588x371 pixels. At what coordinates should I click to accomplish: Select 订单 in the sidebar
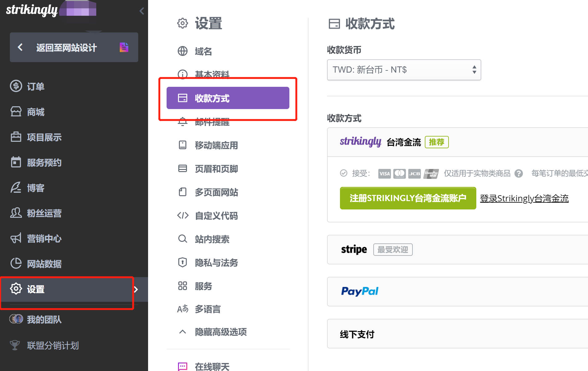[36, 86]
